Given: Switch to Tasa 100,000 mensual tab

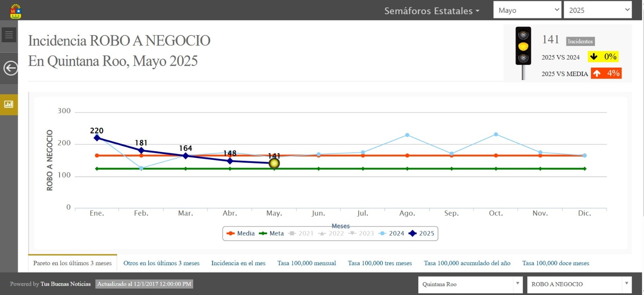Looking at the screenshot, I should (x=306, y=263).
